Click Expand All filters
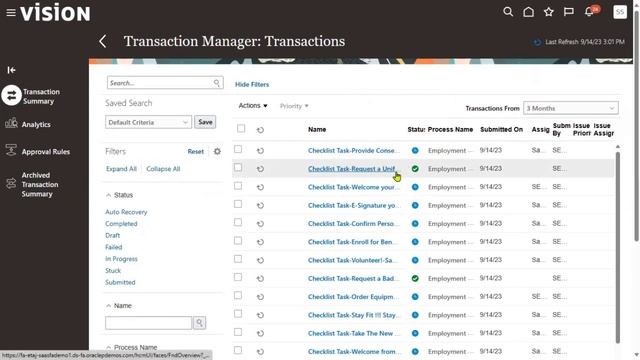Viewport: 640px width, 360px height. pos(121,169)
